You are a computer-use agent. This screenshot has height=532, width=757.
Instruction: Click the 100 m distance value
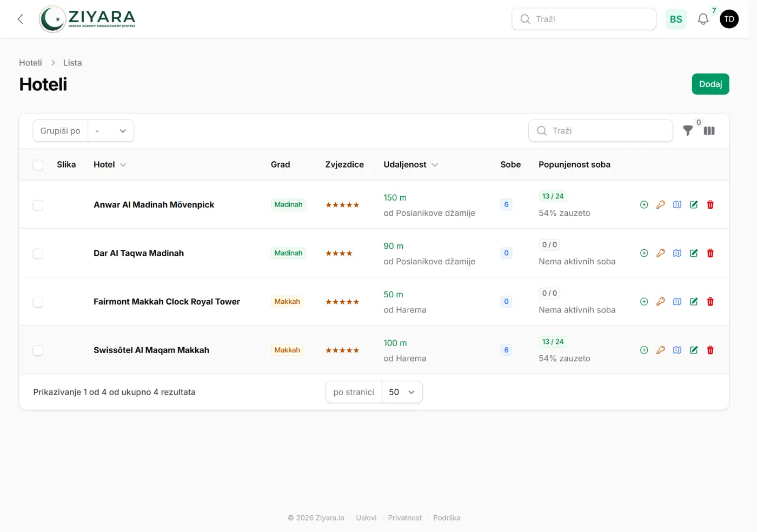395,343
